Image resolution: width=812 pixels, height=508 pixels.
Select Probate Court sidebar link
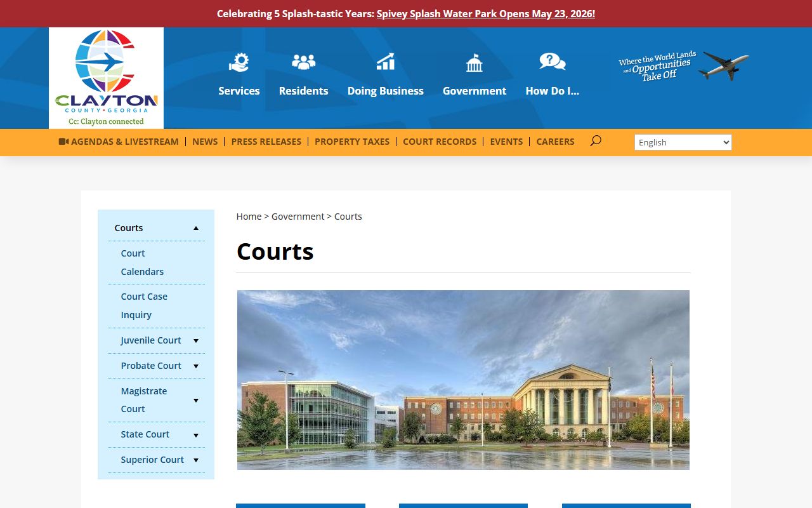(151, 366)
